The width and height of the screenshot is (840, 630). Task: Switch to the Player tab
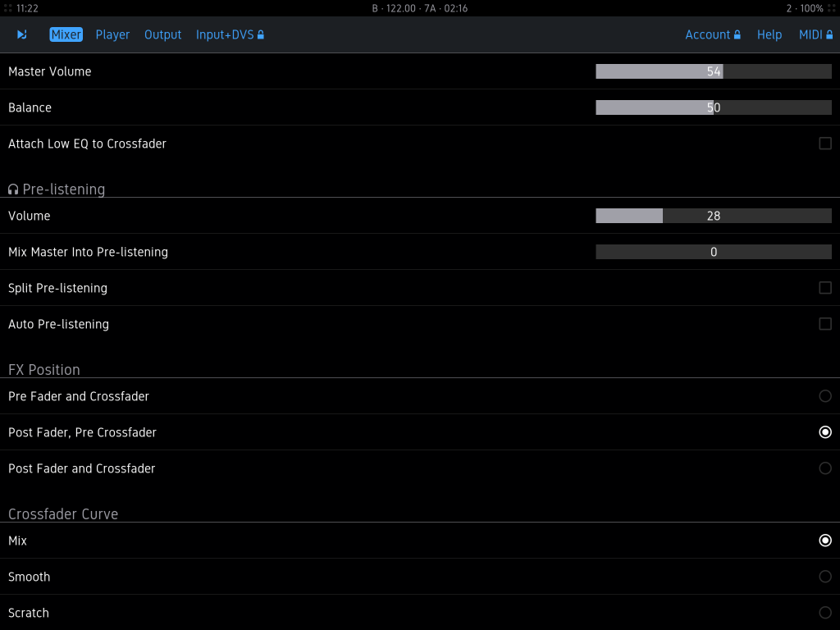coord(112,34)
